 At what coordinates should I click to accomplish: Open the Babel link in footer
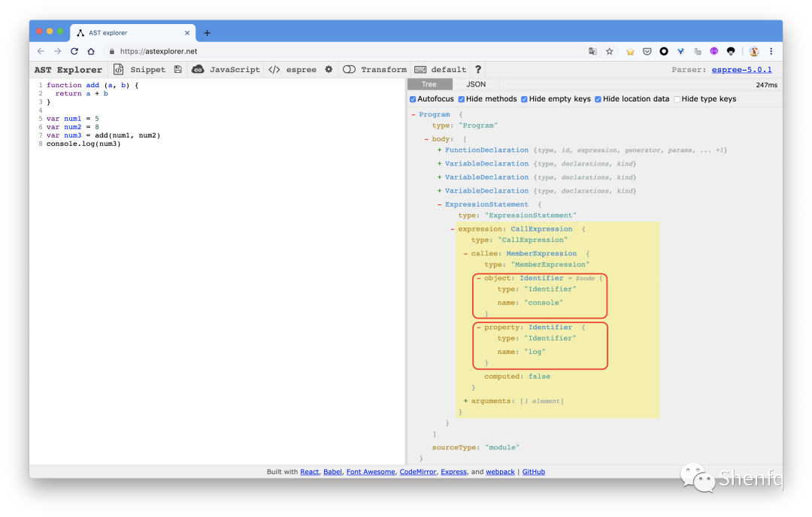332,472
